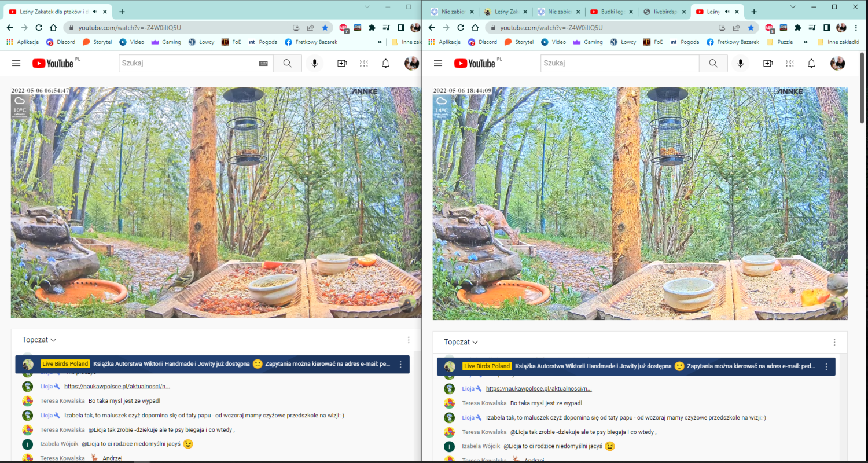The width and height of the screenshot is (868, 463).
Task: Reload the page in left browser window
Action: 39,27
